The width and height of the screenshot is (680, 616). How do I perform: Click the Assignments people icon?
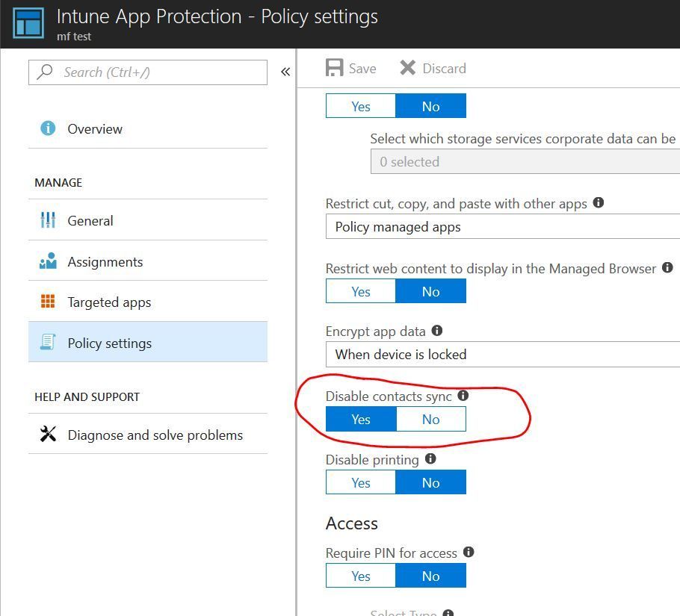click(x=48, y=261)
